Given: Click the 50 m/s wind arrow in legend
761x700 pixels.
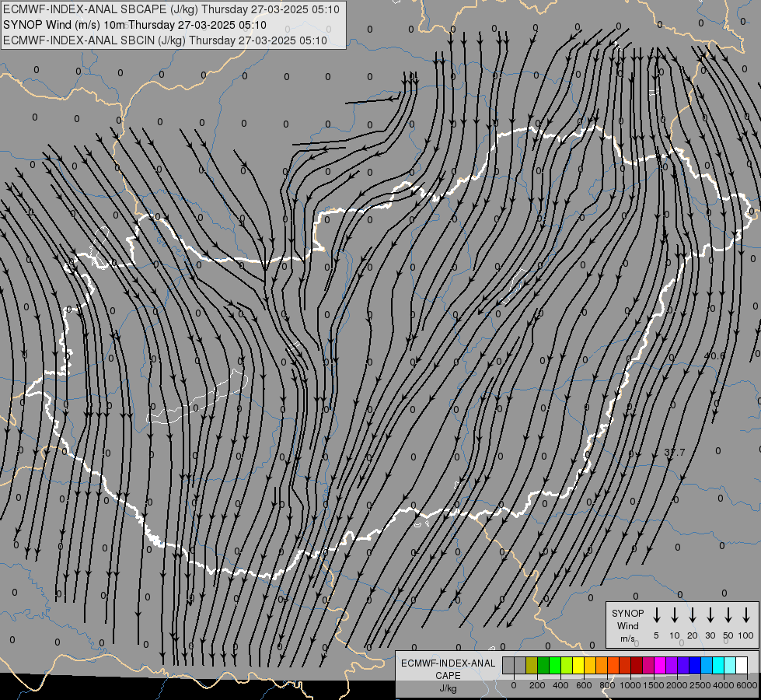Looking at the screenshot, I should (x=728, y=615).
